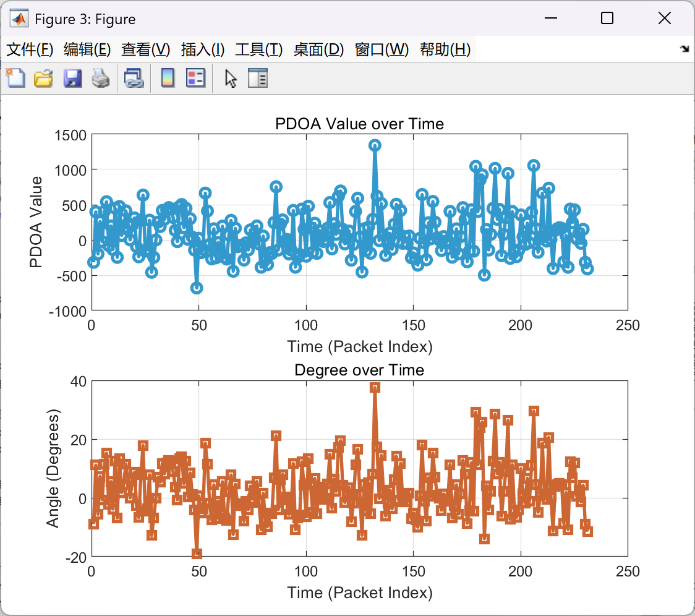The width and height of the screenshot is (695, 616).
Task: Maximize the Figure 3 window
Action: (x=607, y=18)
